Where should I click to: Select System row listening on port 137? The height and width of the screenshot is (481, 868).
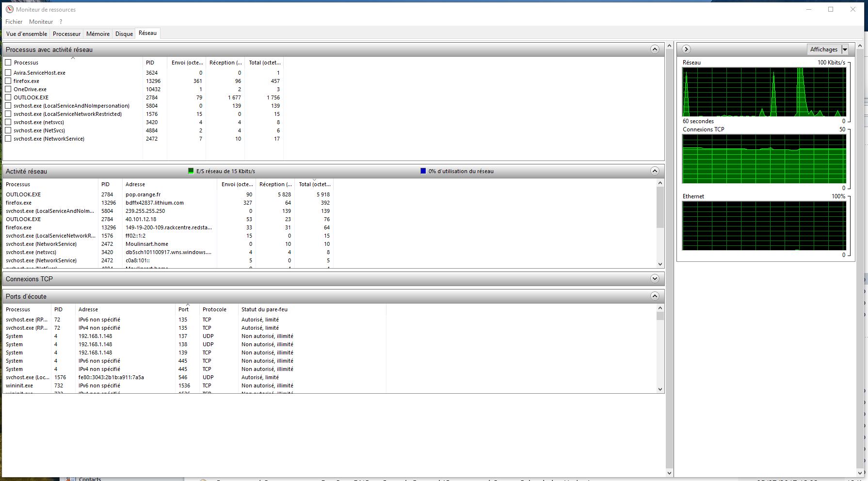pos(194,336)
